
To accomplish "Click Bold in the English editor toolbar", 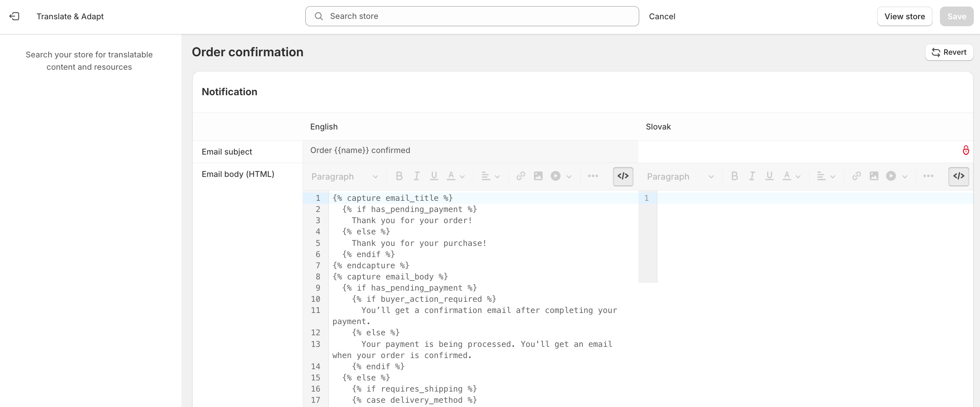I will (399, 176).
